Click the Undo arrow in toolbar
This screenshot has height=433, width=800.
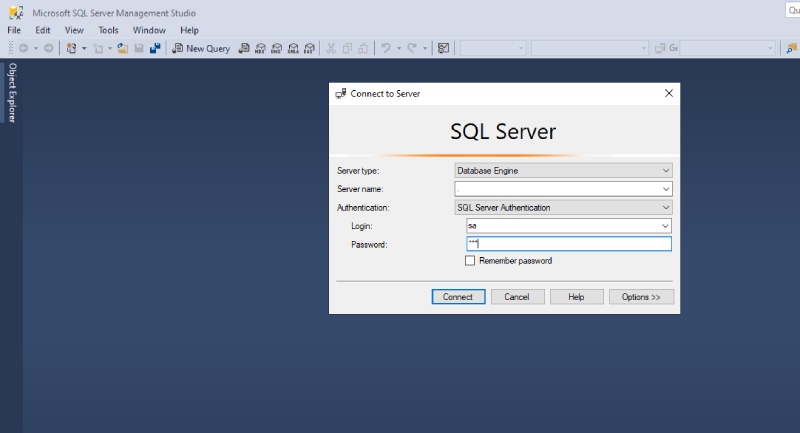tap(385, 48)
